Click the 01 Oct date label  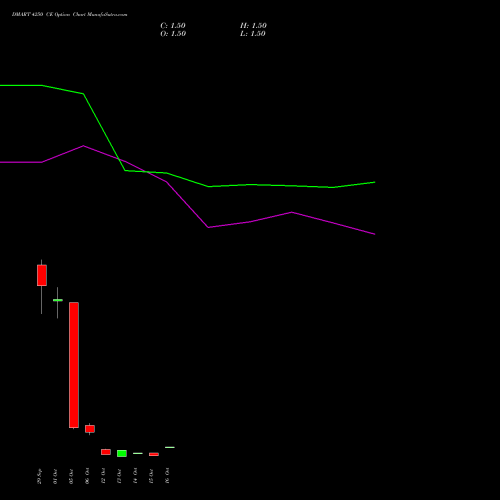click(55, 476)
